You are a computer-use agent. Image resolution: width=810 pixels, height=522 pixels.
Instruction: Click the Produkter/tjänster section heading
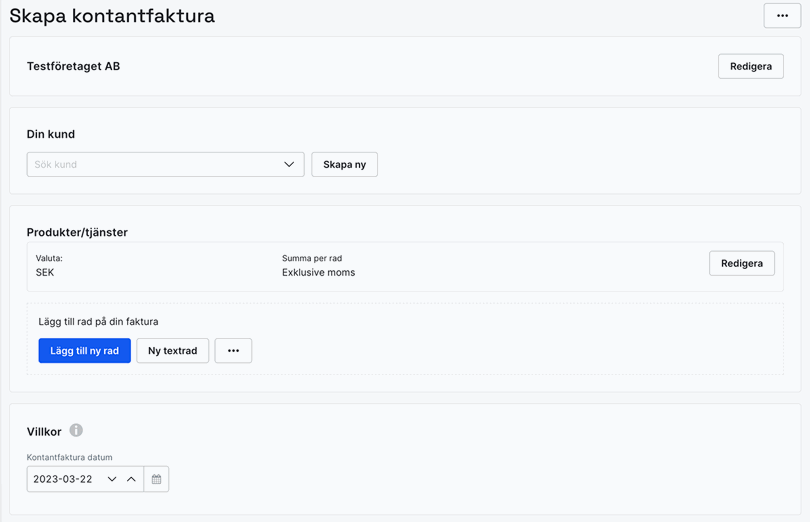coord(77,232)
